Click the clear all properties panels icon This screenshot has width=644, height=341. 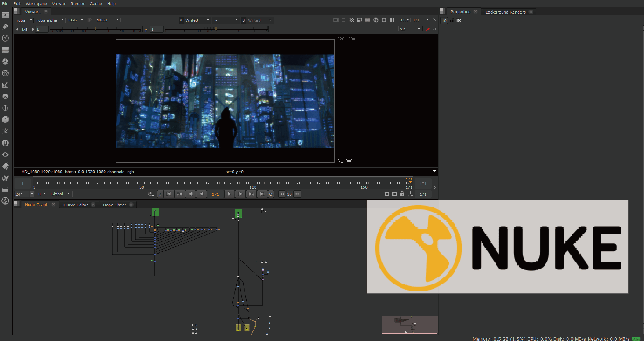(x=459, y=21)
